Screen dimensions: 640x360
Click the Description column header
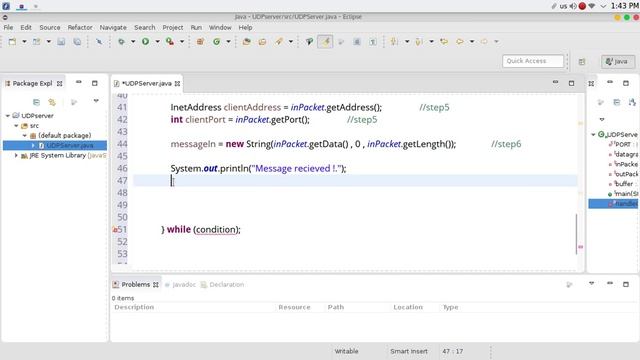[134, 307]
